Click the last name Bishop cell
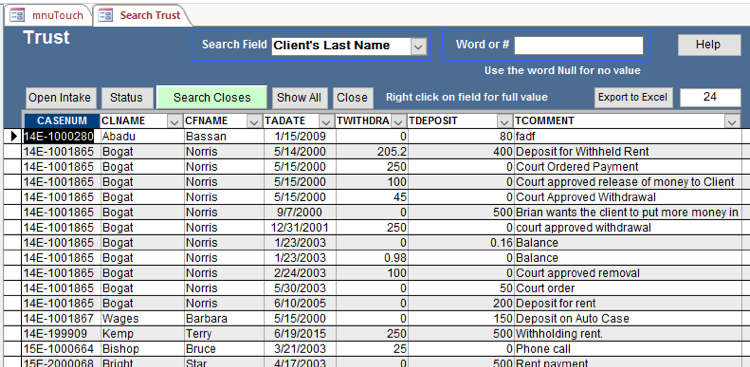 [x=142, y=349]
